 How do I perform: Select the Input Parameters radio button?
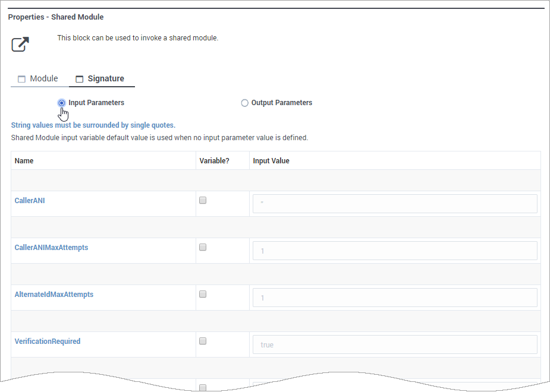tap(62, 103)
